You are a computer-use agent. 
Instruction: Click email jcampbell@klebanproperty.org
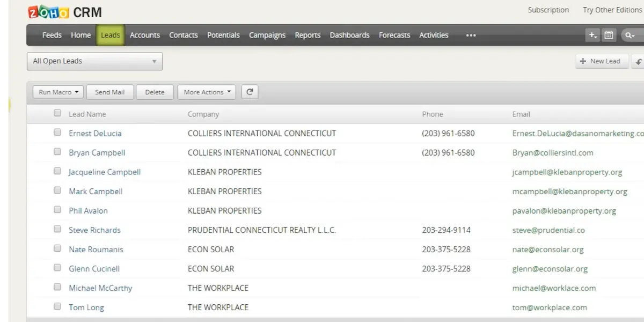click(567, 172)
